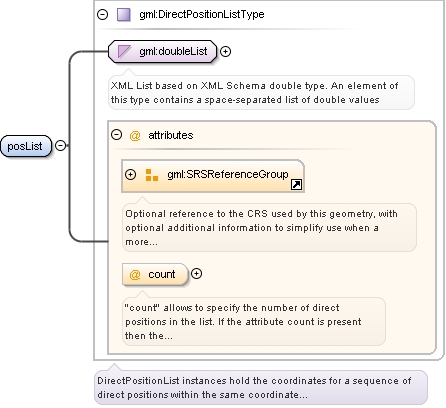446x408 pixels.
Task: Collapse the posList element node
Action: (60, 146)
